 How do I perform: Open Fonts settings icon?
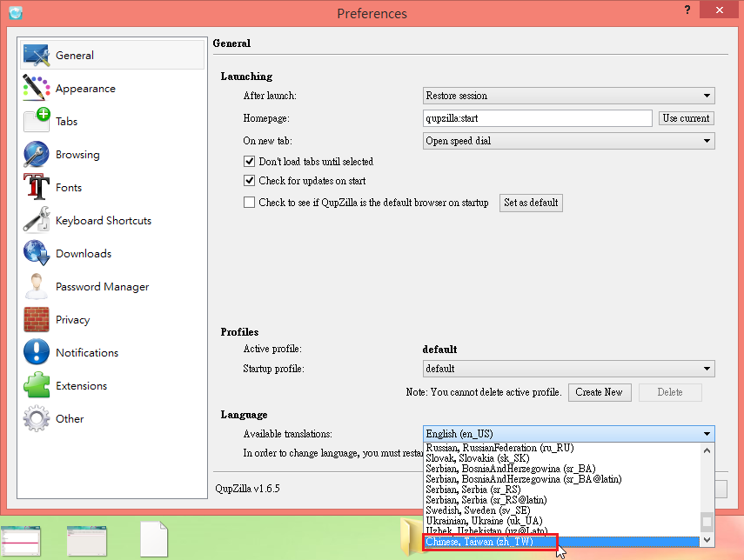coord(37,187)
